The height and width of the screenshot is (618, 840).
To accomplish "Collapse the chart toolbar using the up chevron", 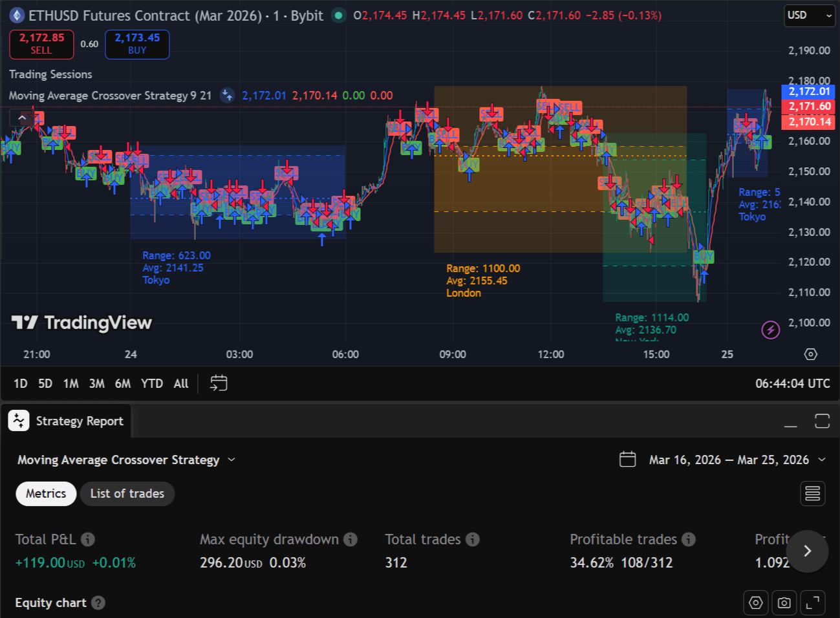I will click(x=21, y=117).
